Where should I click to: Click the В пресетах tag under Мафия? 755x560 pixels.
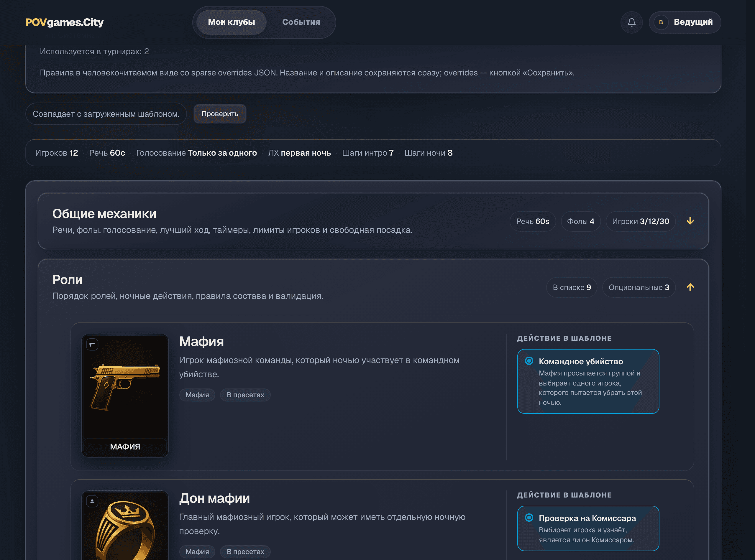click(x=245, y=395)
